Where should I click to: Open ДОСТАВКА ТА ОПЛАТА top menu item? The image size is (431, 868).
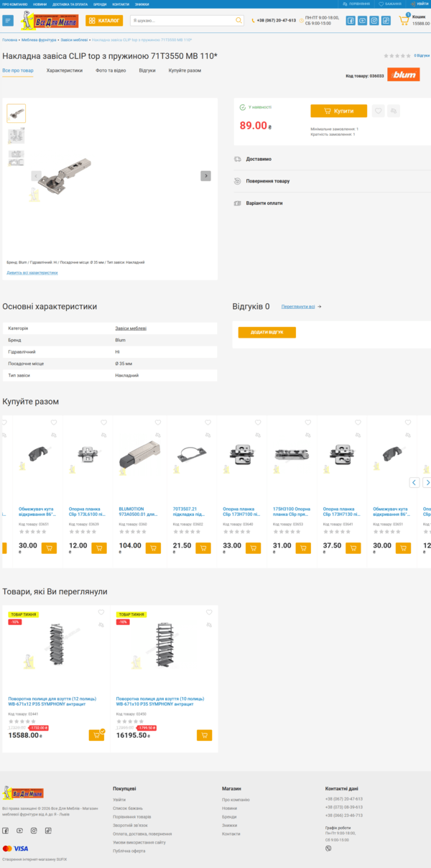[70, 4]
